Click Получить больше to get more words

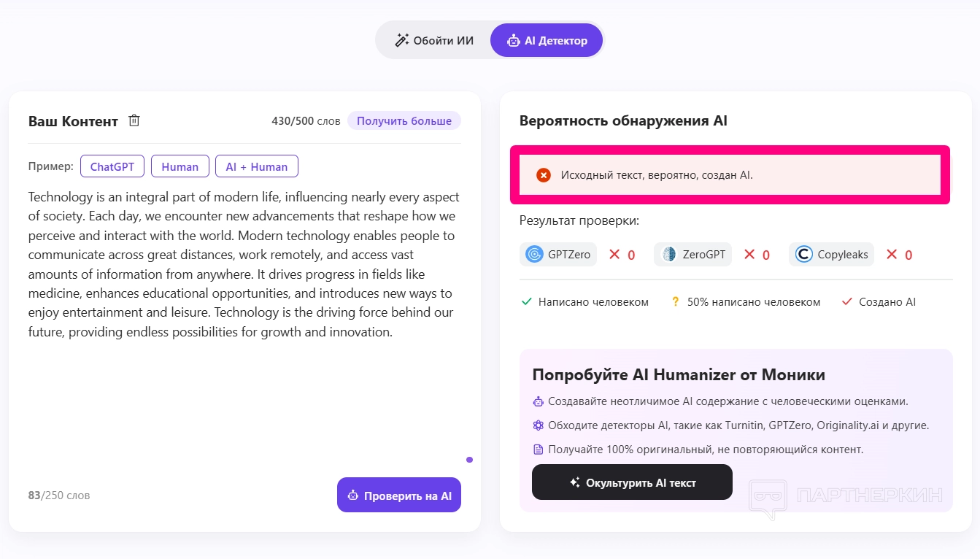click(x=404, y=120)
